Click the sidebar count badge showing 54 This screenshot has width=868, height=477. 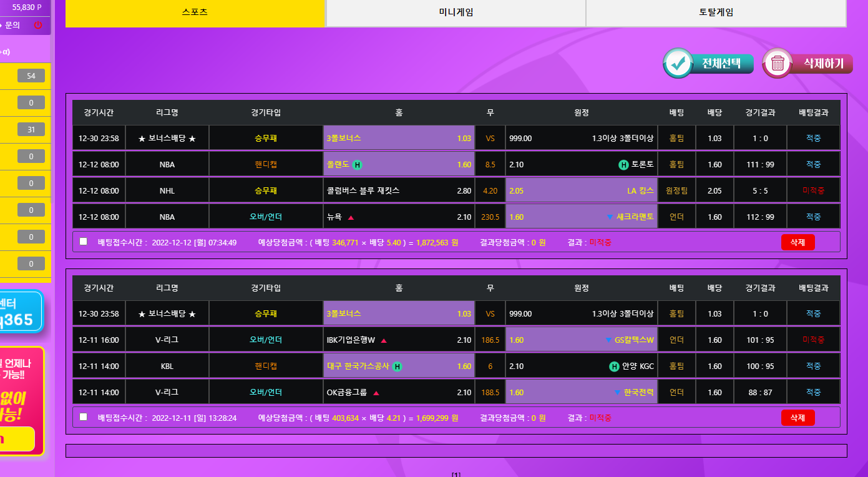[31, 76]
